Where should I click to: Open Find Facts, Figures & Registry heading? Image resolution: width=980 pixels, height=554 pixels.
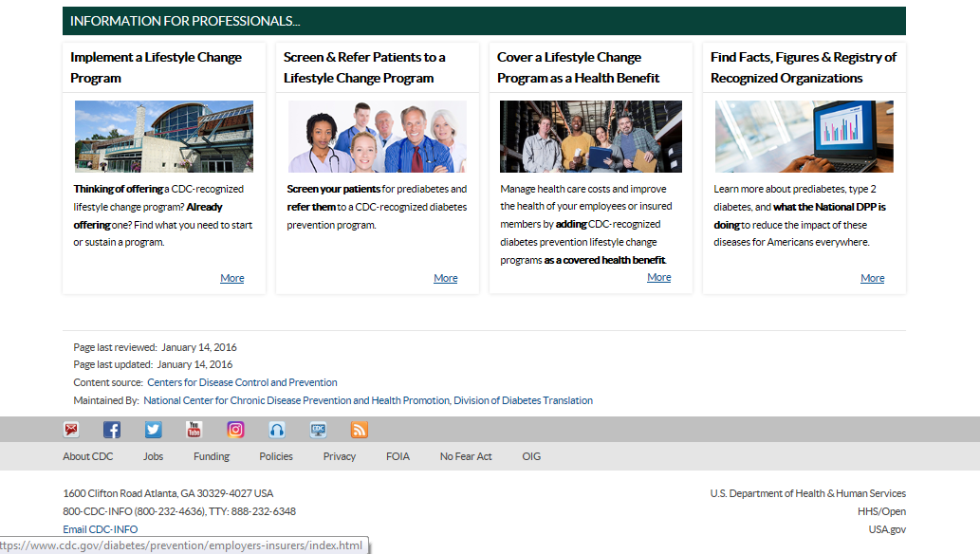tap(804, 67)
